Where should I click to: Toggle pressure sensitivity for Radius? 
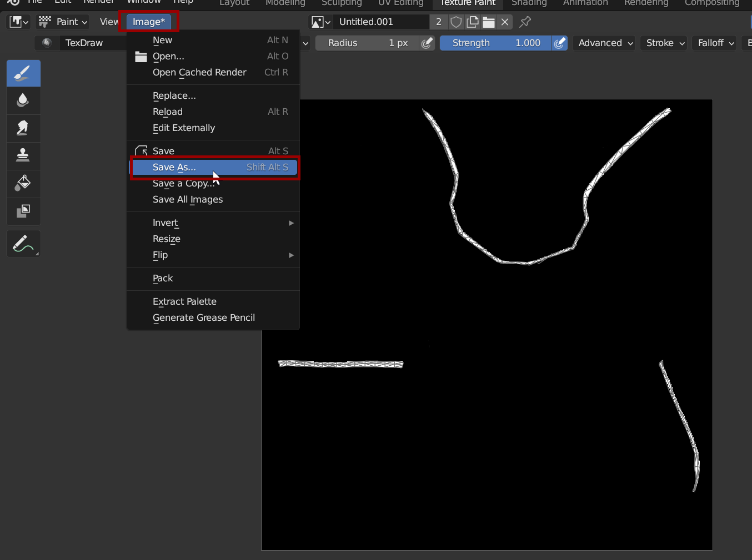click(x=427, y=43)
